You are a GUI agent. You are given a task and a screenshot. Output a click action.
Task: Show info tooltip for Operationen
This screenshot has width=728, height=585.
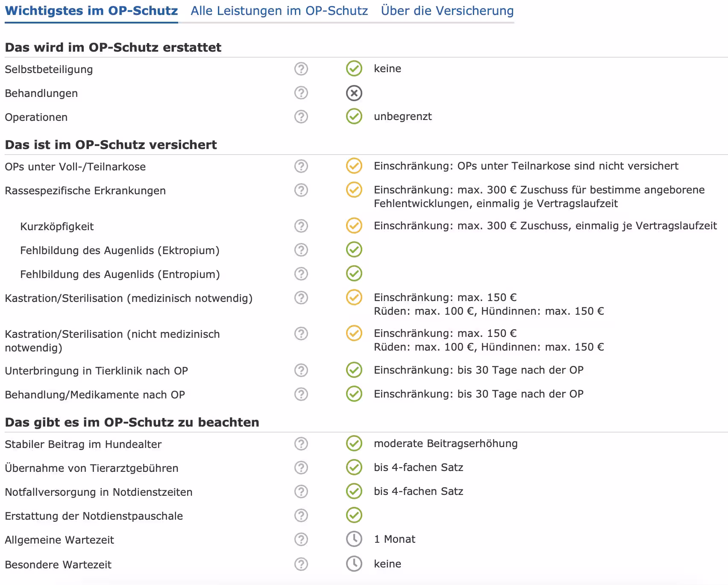301,117
